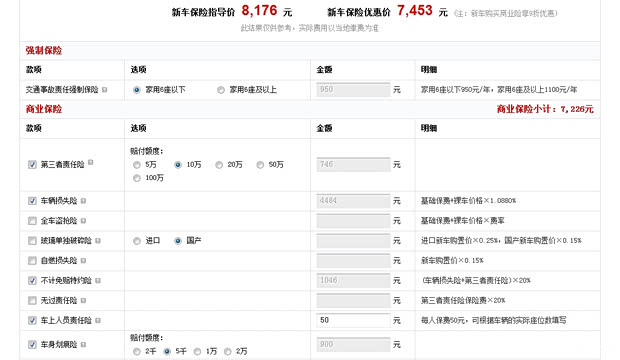This screenshot has width=620, height=360.
Task: Click info icon beside 车上人员责任险
Action: coord(98,320)
